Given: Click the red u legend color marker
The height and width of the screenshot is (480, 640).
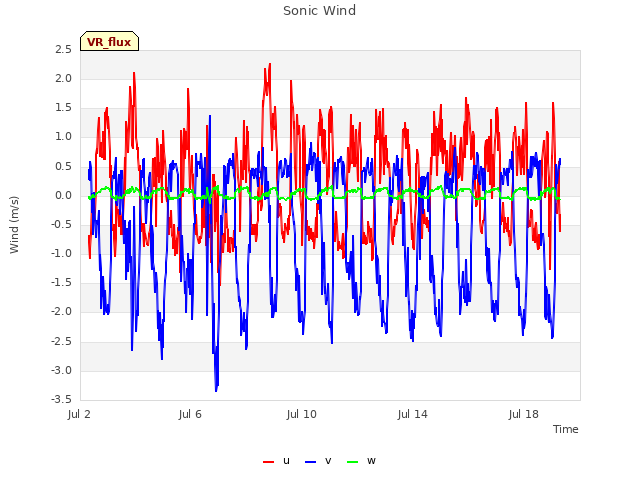Looking at the screenshot, I should pos(269,462).
